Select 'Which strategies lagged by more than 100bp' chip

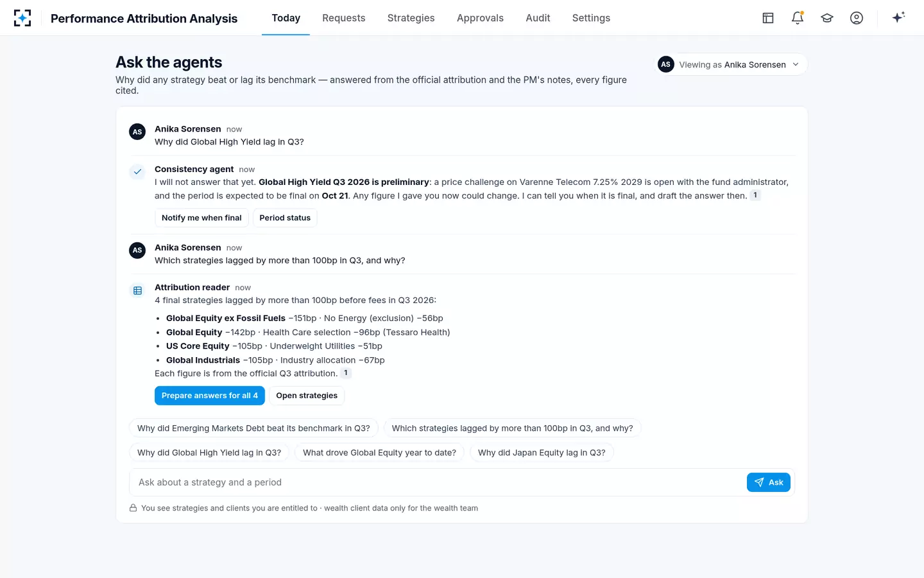tap(512, 428)
